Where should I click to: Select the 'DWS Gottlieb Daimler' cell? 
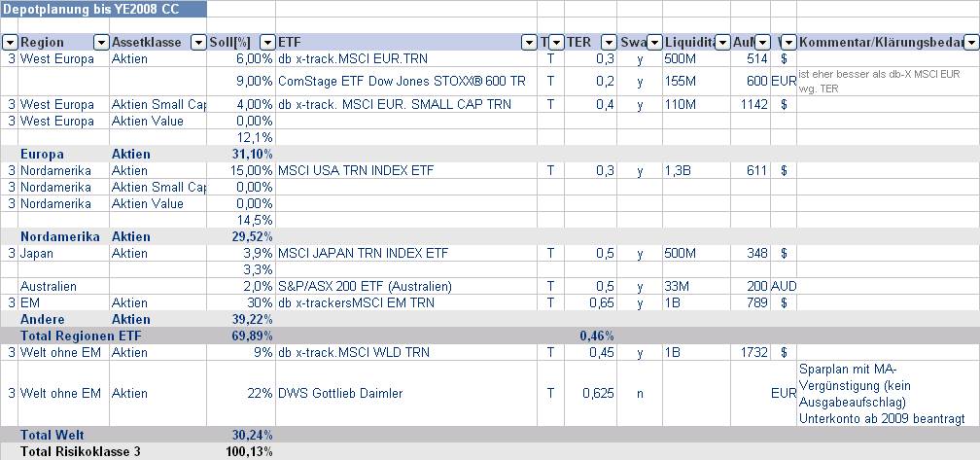340,393
